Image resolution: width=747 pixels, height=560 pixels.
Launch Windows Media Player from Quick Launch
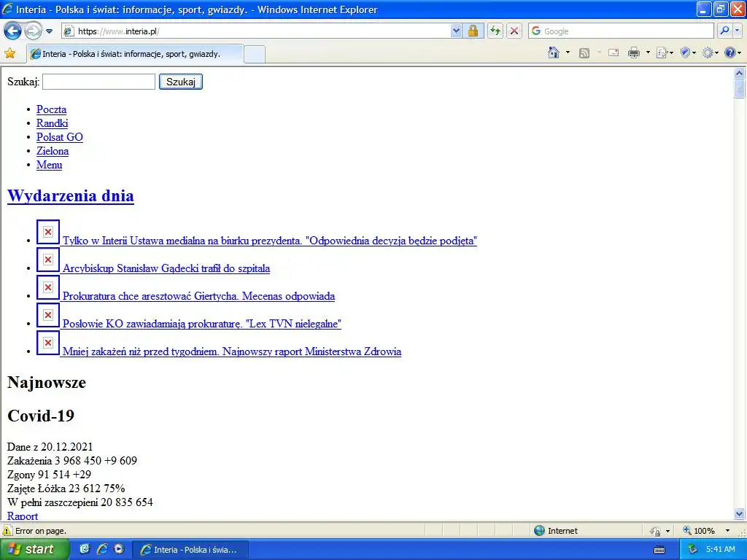tap(119, 549)
